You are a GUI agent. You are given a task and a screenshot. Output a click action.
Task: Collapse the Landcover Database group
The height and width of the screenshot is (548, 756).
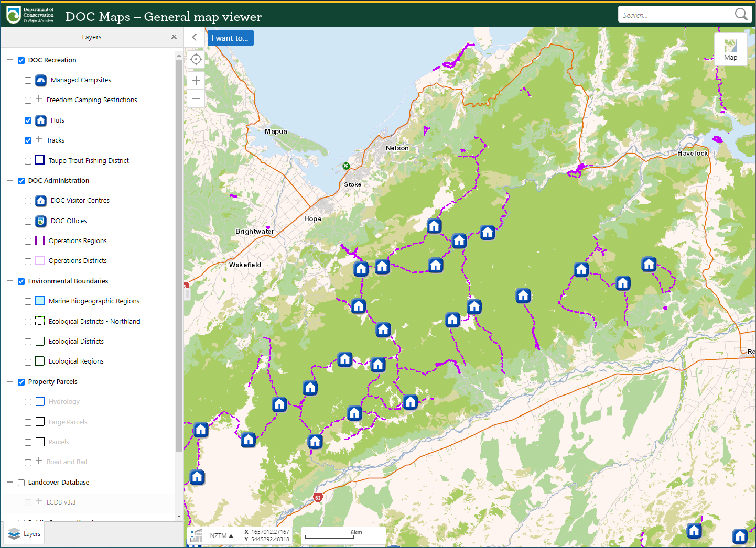10,483
